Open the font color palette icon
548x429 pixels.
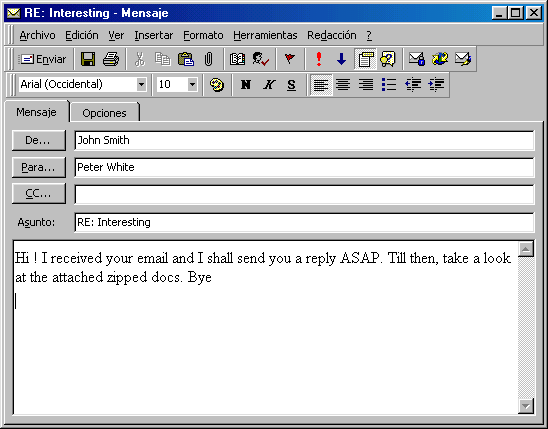point(217,85)
